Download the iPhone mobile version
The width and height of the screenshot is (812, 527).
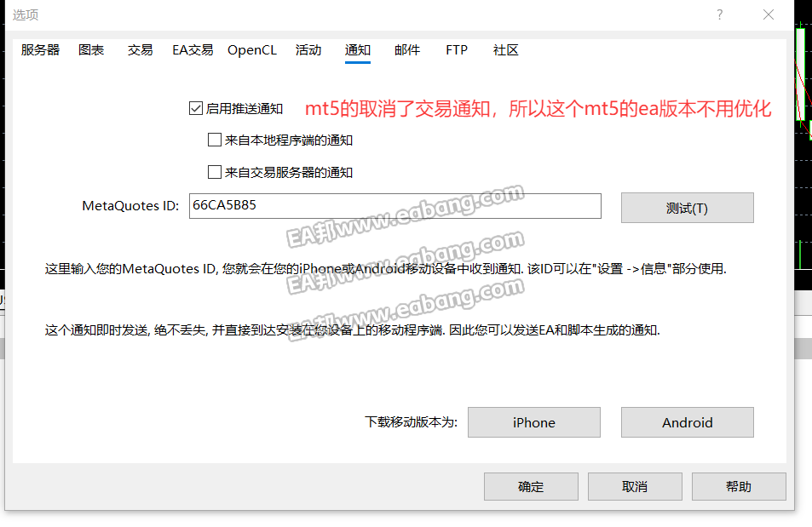pyautogui.click(x=533, y=421)
